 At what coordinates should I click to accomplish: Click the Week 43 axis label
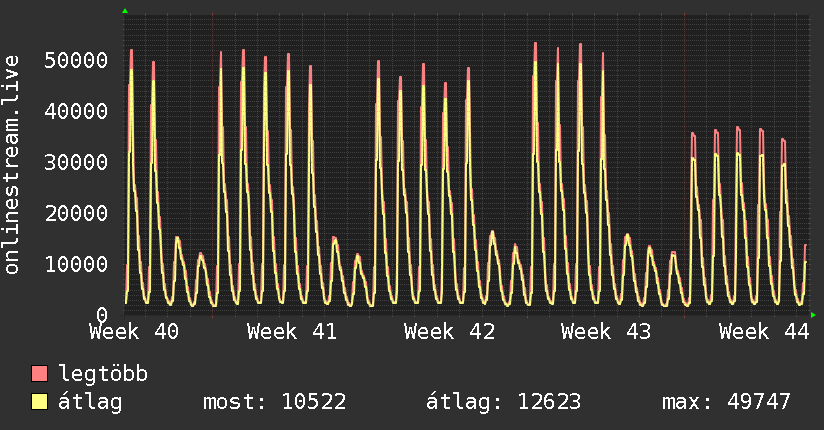pos(606,332)
